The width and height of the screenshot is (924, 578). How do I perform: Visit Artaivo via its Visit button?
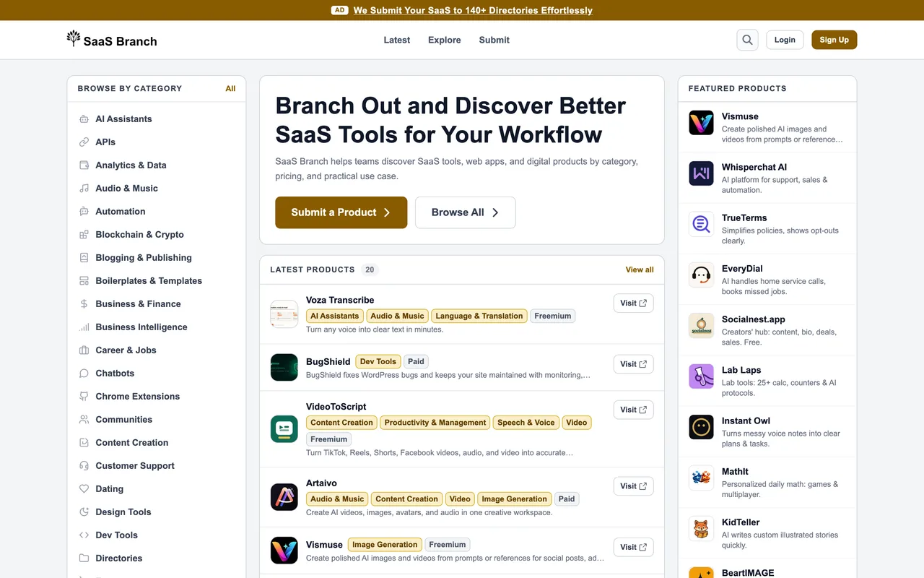point(633,486)
